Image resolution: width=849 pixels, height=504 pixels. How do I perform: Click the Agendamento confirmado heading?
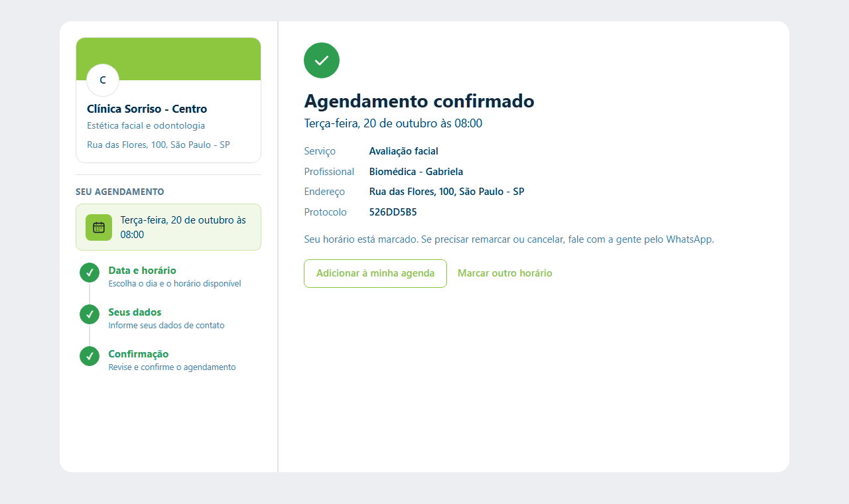point(419,101)
